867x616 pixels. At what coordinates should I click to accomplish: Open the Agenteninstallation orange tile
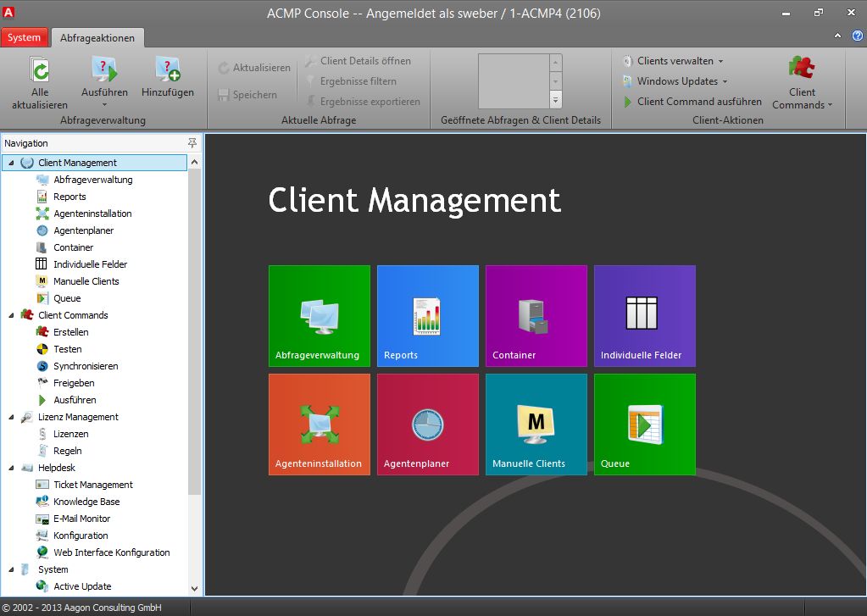[320, 425]
